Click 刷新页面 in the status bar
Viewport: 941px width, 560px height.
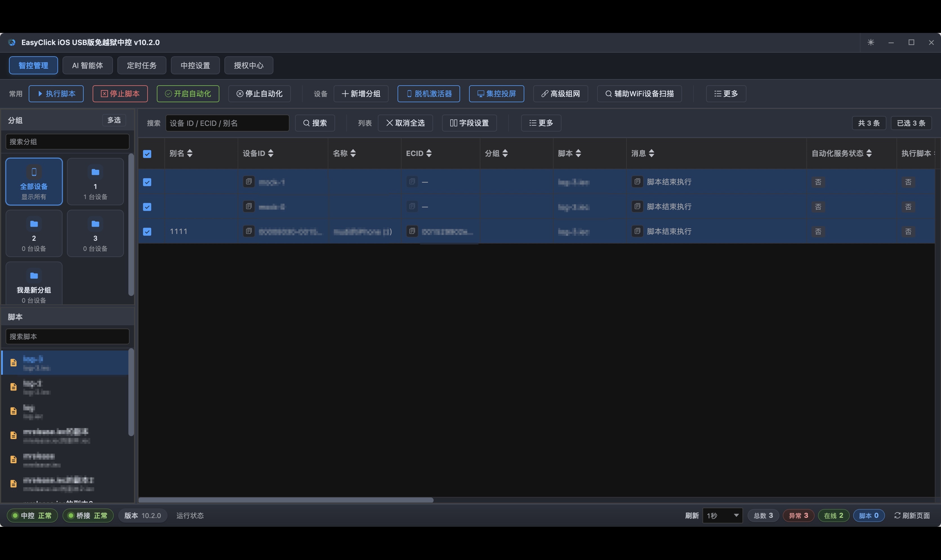click(x=912, y=516)
